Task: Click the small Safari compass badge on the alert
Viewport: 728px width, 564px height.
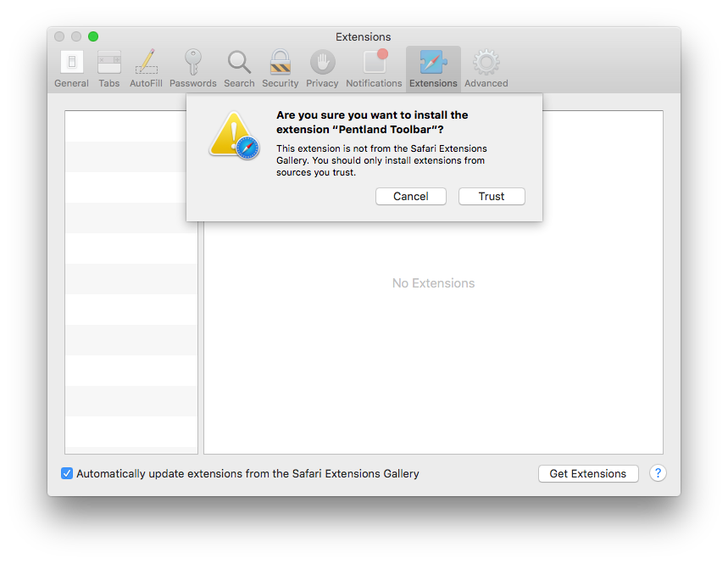Action: 247,148
